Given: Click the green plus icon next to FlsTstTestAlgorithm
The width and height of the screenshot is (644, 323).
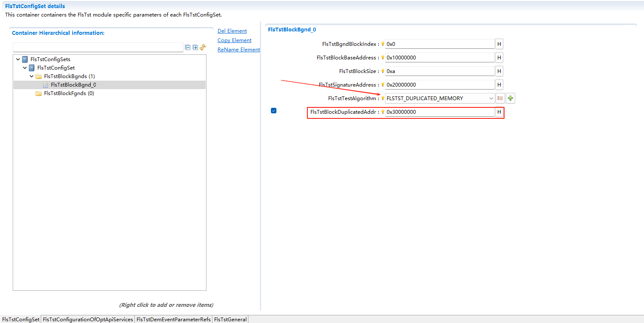Looking at the screenshot, I should point(510,98).
